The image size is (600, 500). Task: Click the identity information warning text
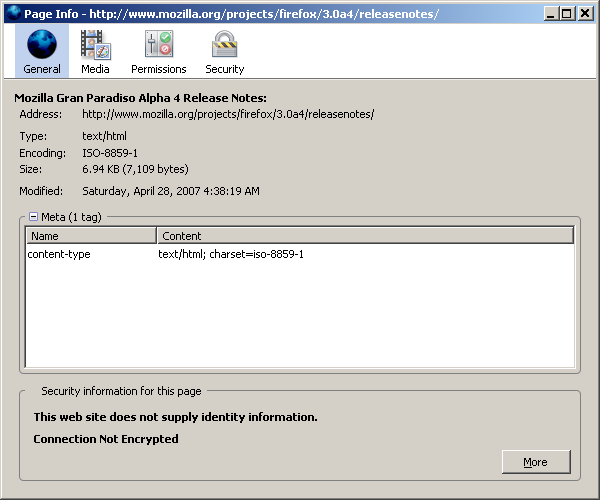(176, 417)
